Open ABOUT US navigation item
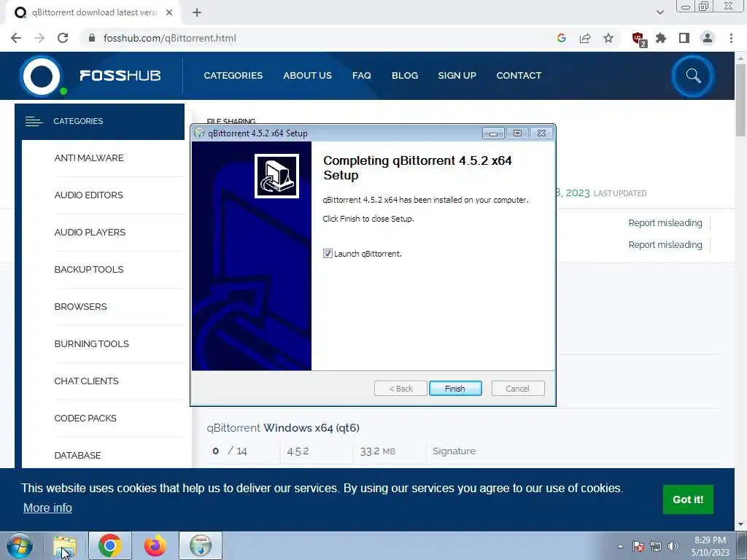The image size is (747, 560). click(307, 76)
